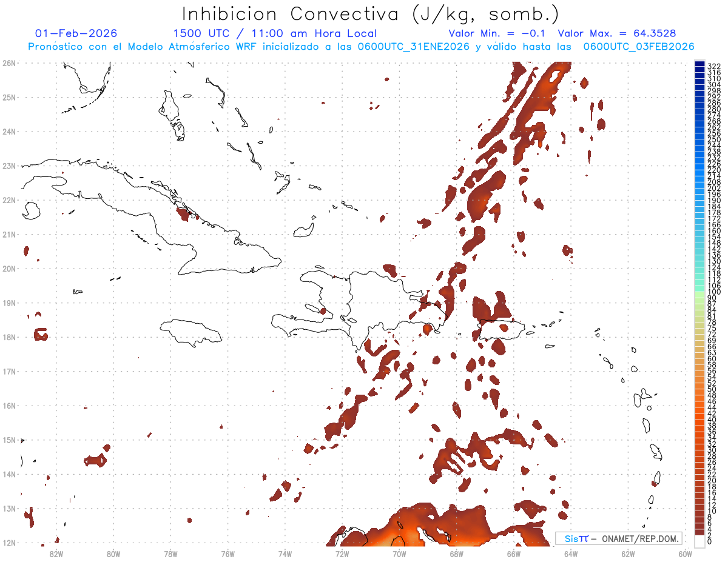Click the '74W' longitude label

285,554
